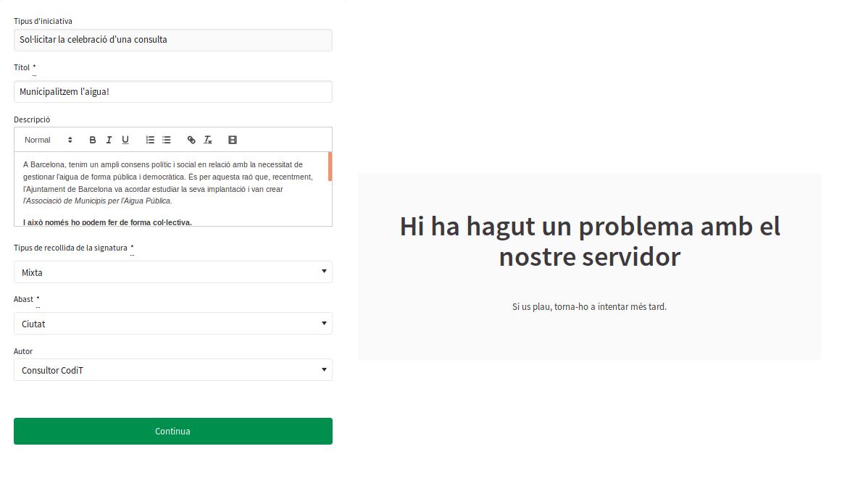Clear text formatting with the Tx icon

208,140
